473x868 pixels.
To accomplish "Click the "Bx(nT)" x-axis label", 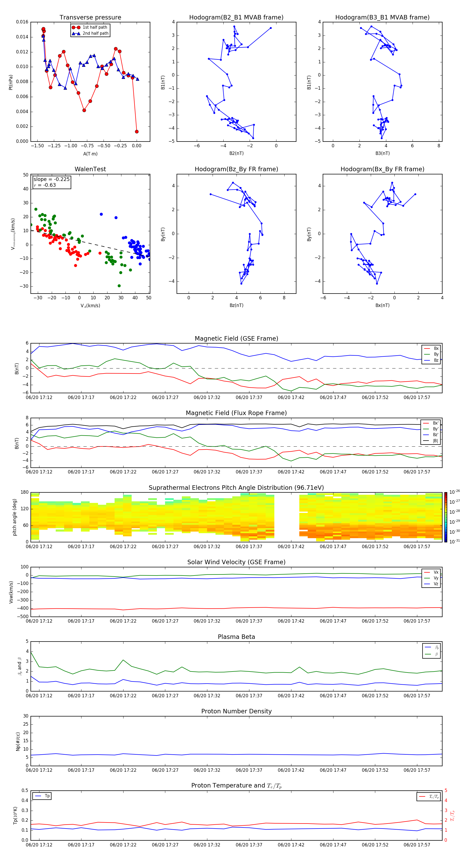I will [x=382, y=305].
